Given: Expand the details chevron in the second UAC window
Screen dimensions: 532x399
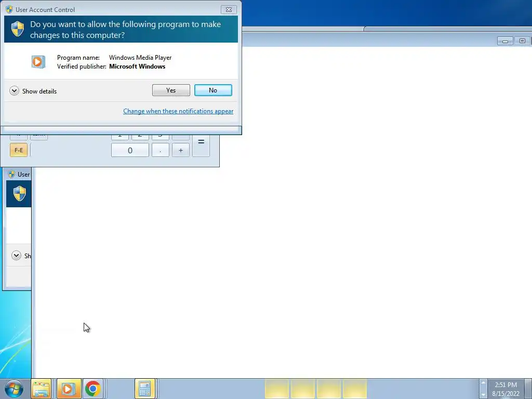Looking at the screenshot, I should point(16,256).
